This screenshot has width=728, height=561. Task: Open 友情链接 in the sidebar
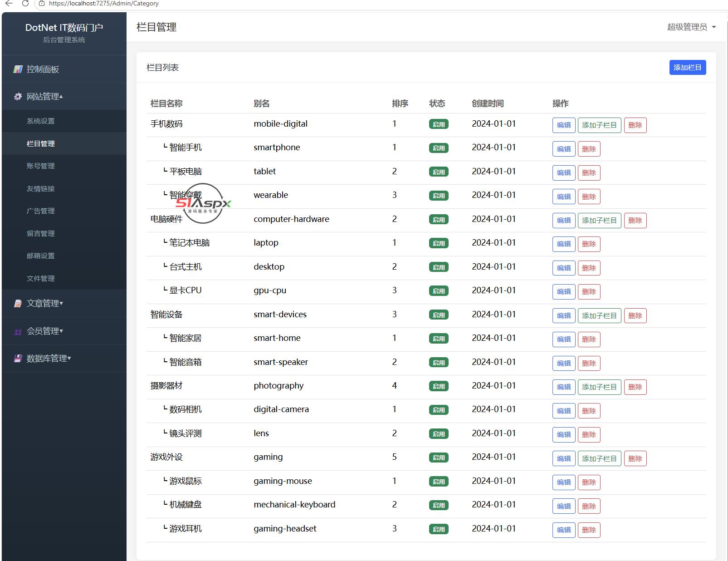coord(40,189)
